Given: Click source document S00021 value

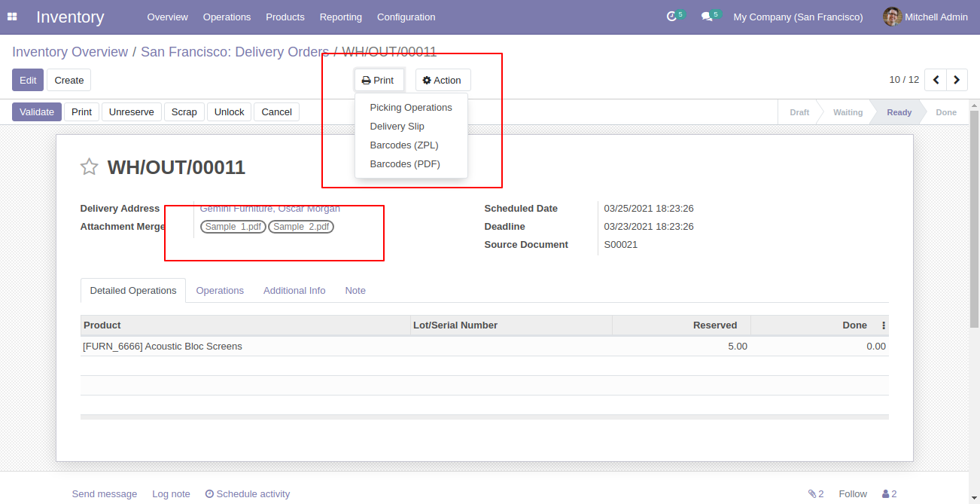Looking at the screenshot, I should [x=621, y=245].
